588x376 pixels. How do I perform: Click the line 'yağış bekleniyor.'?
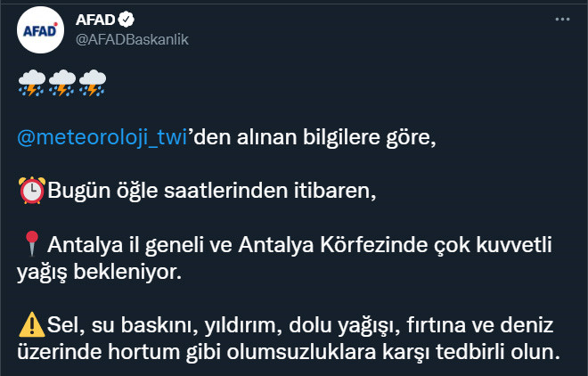[100, 273]
